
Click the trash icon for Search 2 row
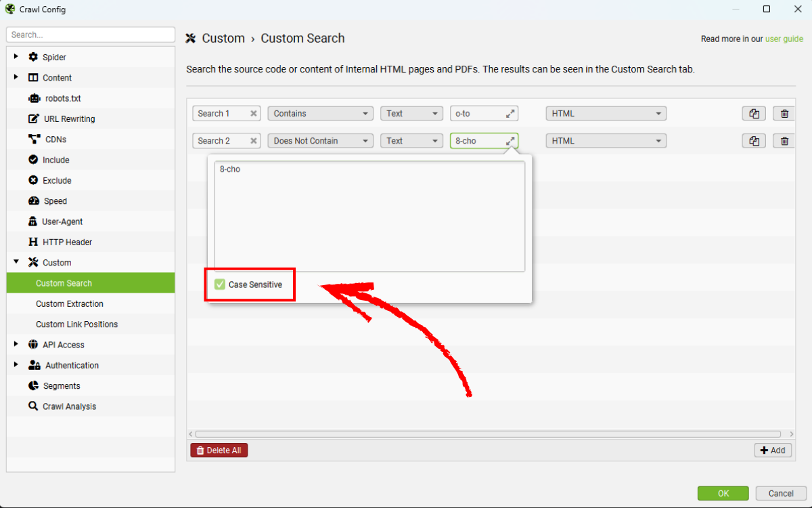click(784, 141)
